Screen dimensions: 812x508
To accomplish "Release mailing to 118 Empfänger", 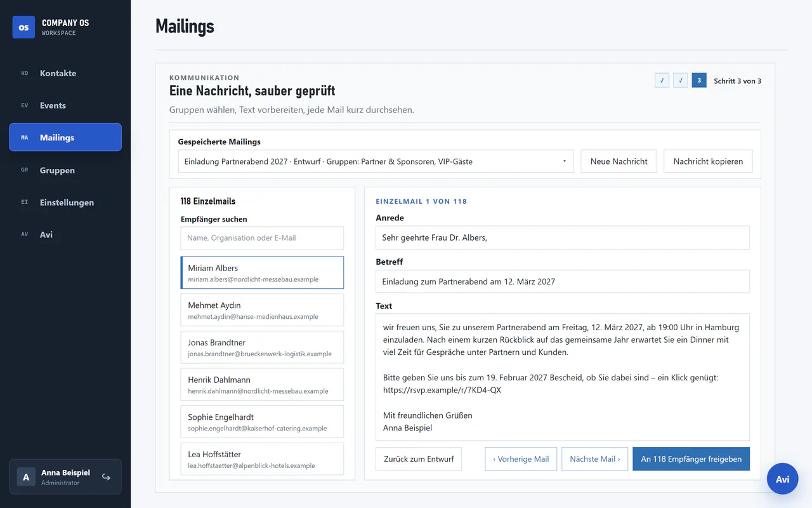I will 691,459.
